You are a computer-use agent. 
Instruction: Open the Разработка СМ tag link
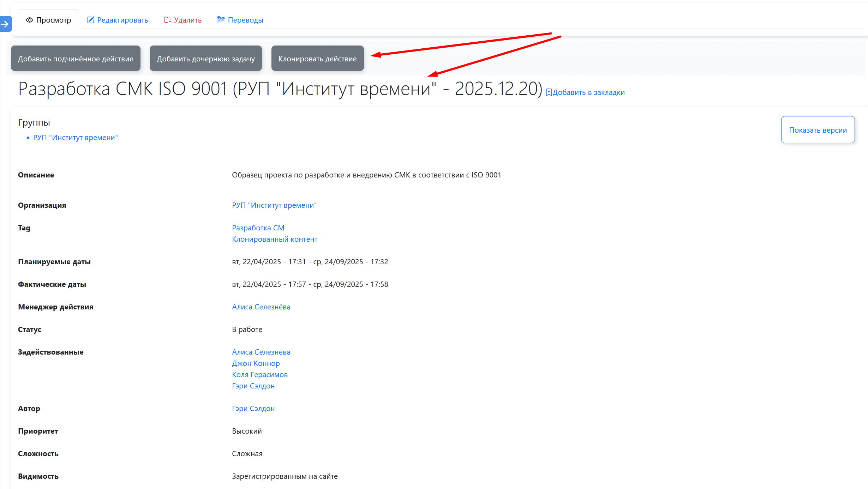[258, 228]
